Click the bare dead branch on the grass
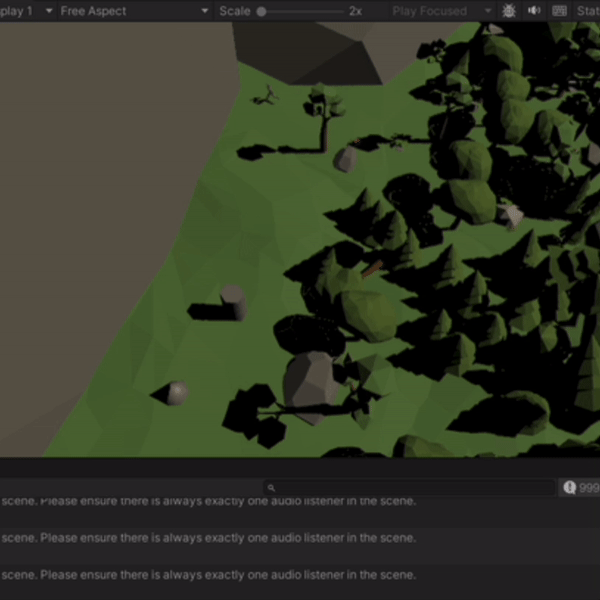Screen dimensions: 600x600 [265, 96]
